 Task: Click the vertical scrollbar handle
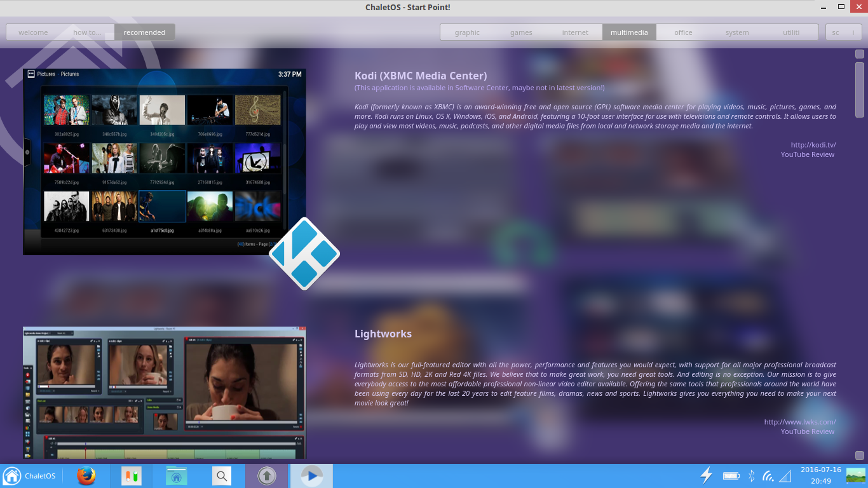tap(860, 90)
